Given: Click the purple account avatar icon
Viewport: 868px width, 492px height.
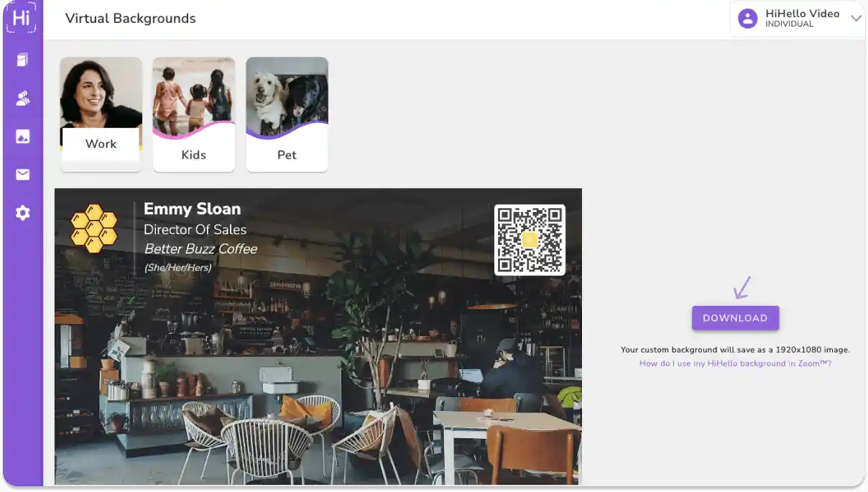Looking at the screenshot, I should click(747, 18).
